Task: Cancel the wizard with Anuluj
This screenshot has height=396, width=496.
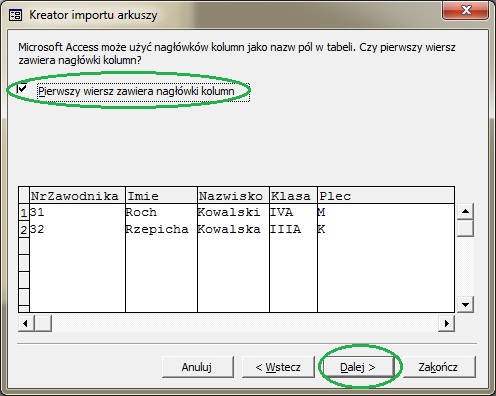Action: tap(197, 367)
